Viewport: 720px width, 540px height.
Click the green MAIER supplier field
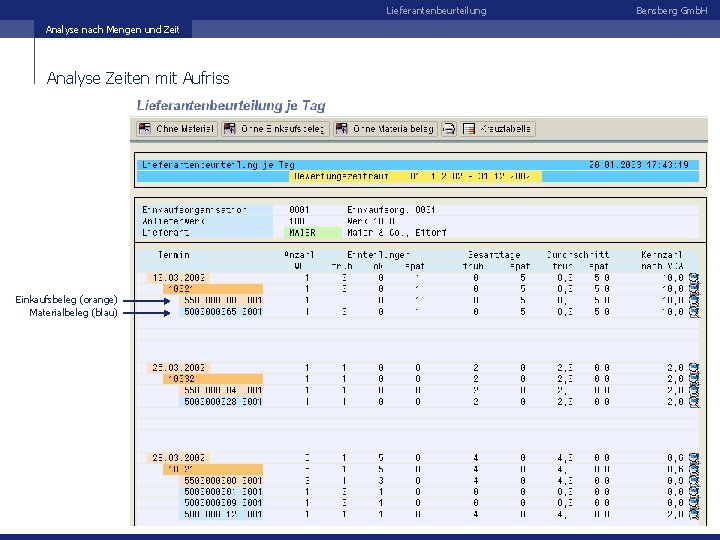(313, 233)
